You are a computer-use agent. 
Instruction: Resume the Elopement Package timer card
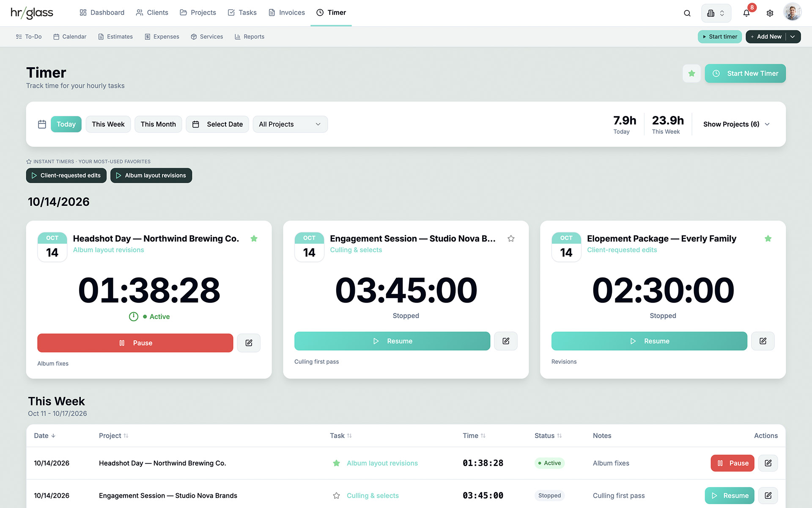click(649, 341)
